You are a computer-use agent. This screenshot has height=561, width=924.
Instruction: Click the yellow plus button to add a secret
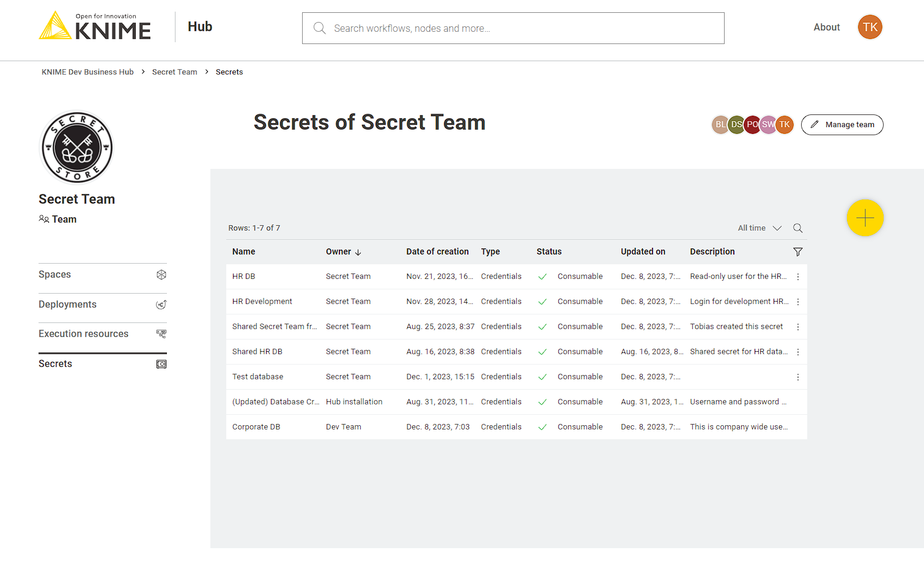pyautogui.click(x=865, y=218)
